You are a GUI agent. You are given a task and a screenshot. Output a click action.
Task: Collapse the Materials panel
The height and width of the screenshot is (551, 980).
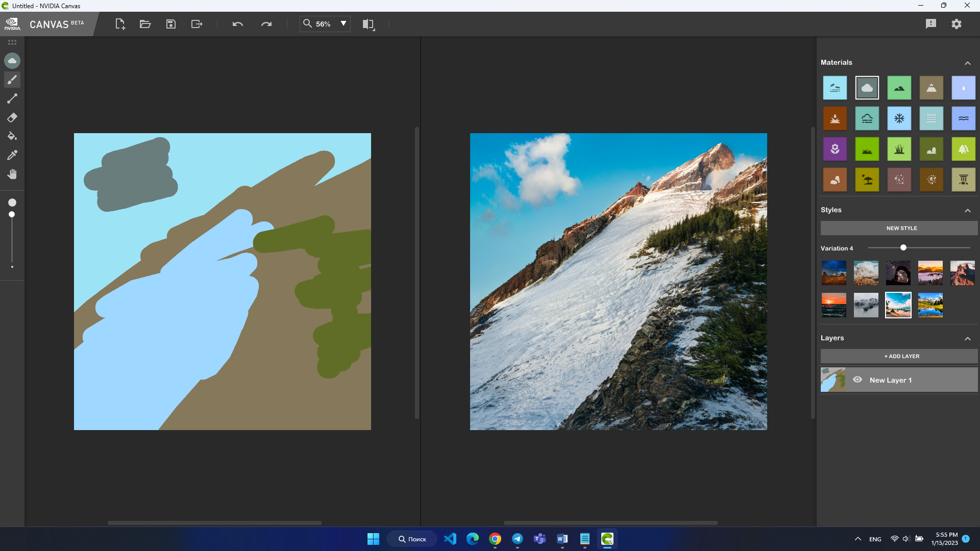(967, 63)
